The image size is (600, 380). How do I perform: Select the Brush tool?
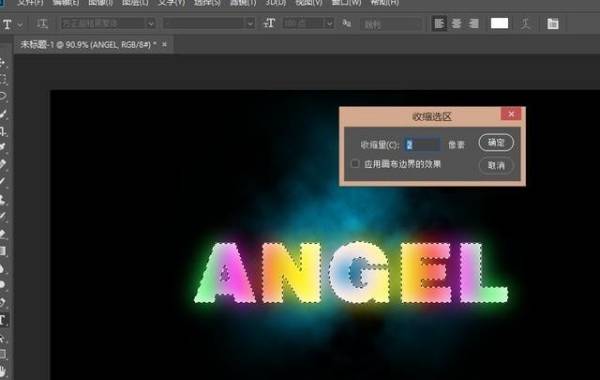coord(3,181)
